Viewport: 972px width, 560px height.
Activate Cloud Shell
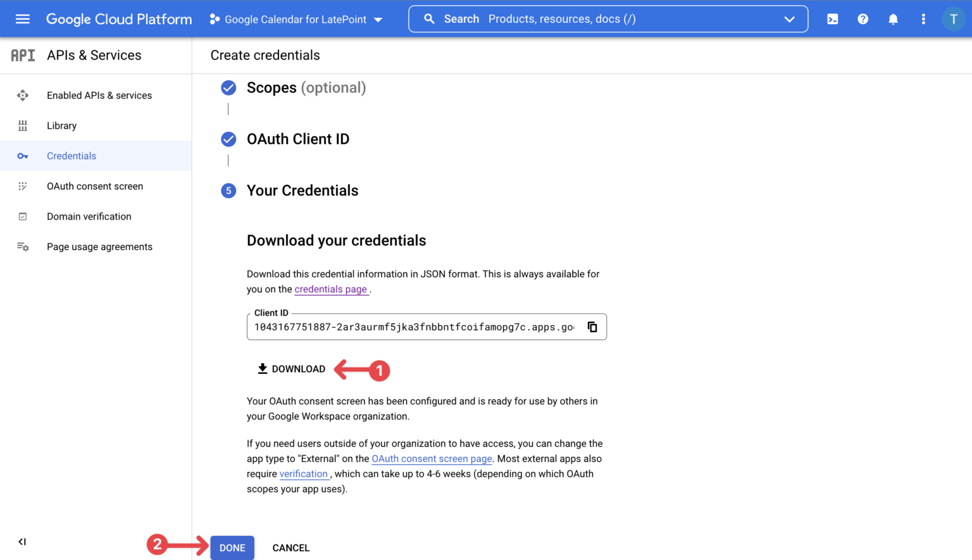832,19
